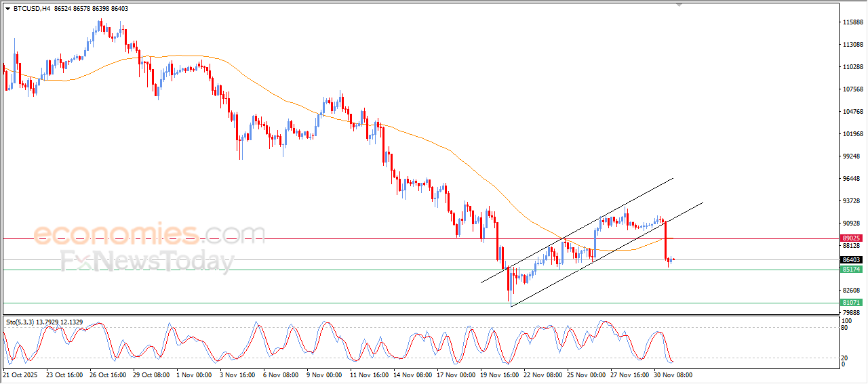
Task: Click the OHLC values 86524 86578 86398 86403
Action: 91,9
